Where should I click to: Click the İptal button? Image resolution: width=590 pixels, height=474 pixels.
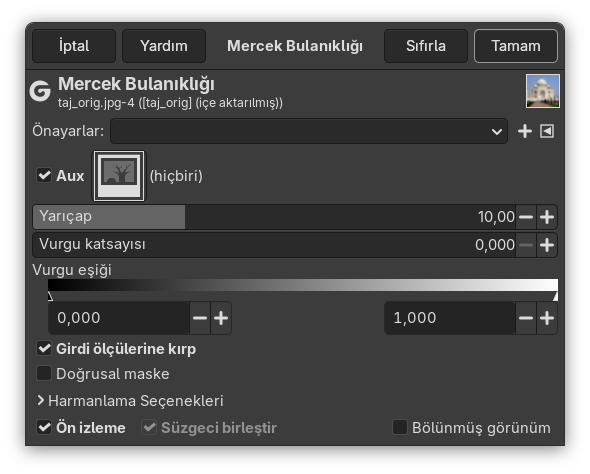click(74, 46)
